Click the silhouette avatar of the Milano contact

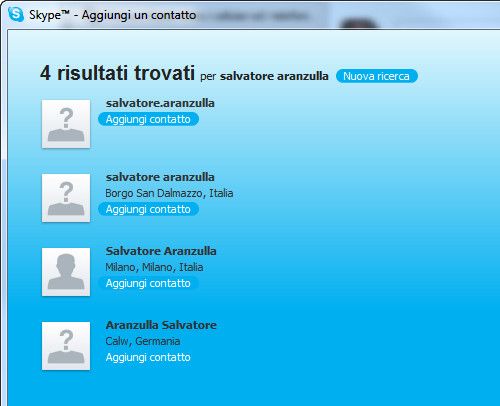coord(66,272)
